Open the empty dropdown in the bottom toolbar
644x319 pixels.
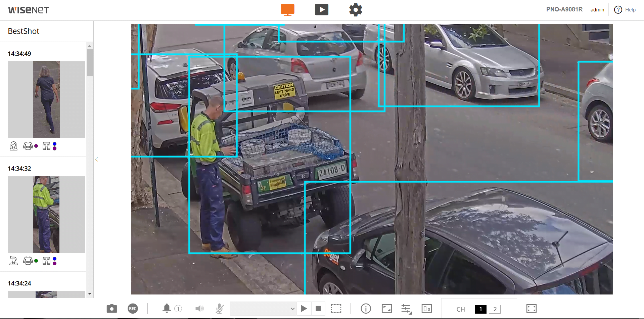(x=263, y=309)
